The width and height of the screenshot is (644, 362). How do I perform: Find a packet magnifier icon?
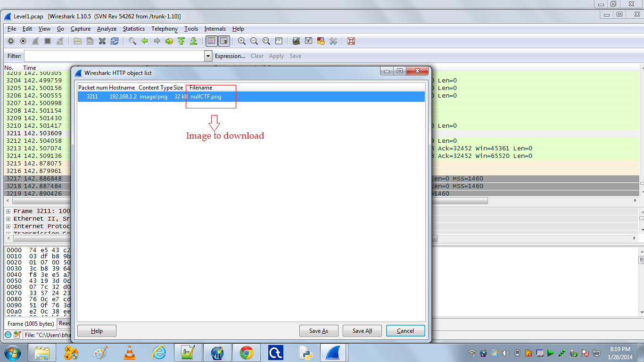point(132,41)
